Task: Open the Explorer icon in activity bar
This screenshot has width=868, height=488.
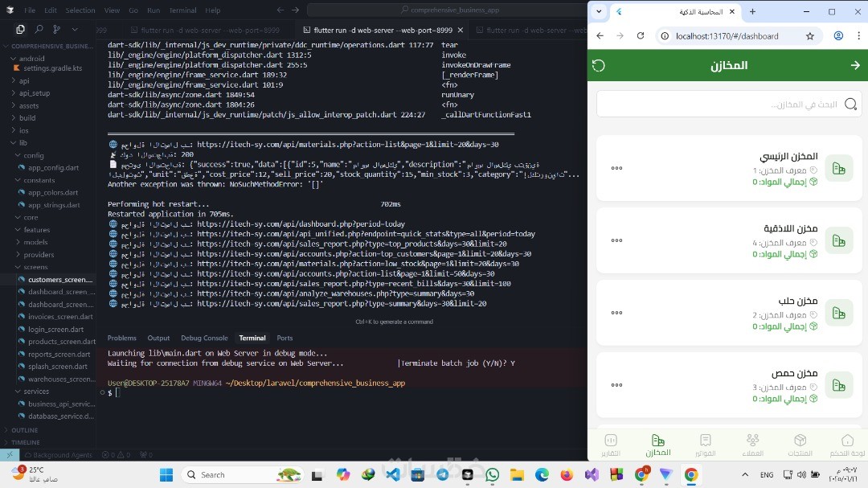Action: pyautogui.click(x=20, y=30)
